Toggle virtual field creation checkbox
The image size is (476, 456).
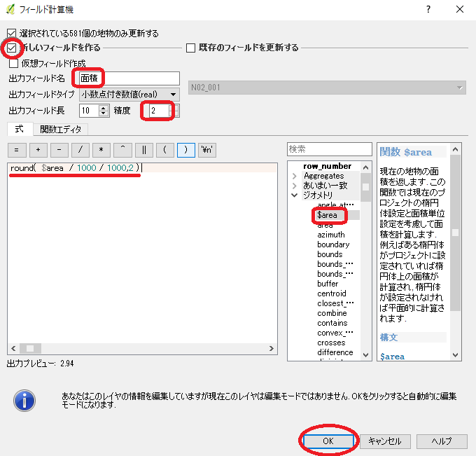[14, 63]
